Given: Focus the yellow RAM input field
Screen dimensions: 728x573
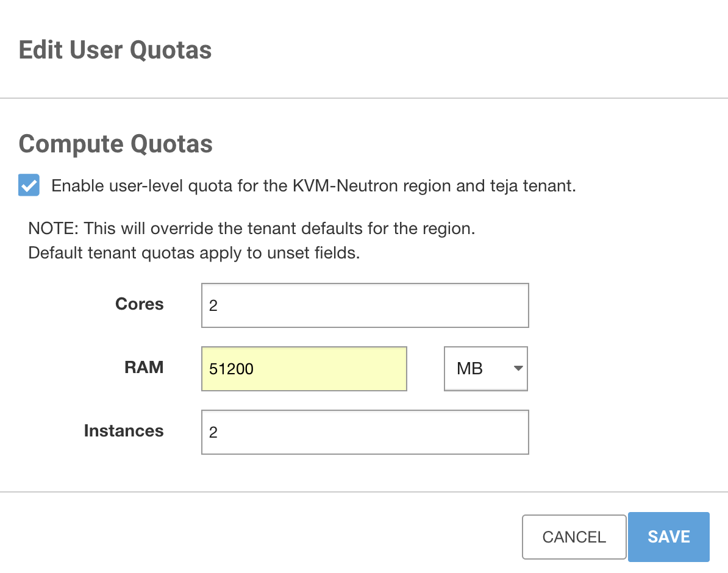Looking at the screenshot, I should [x=304, y=369].
